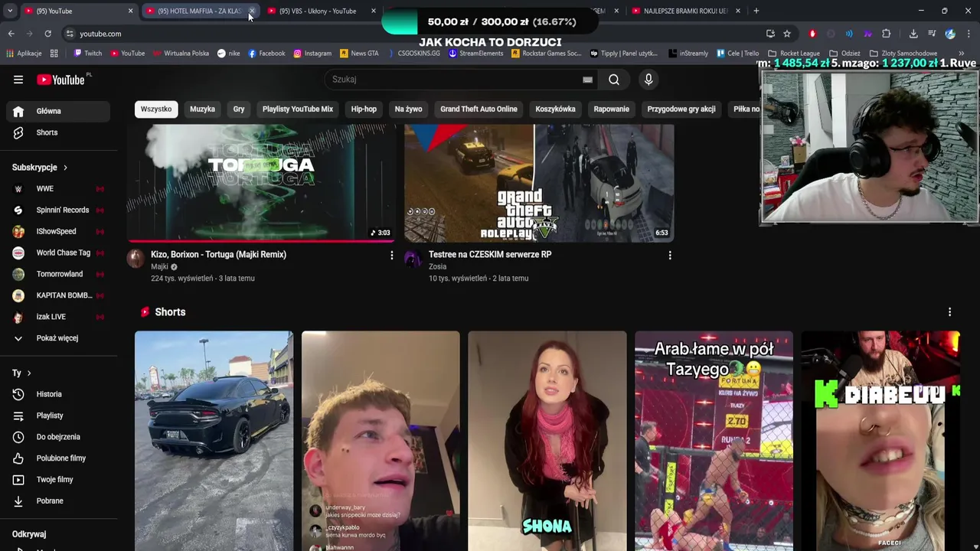
Task: Click the search input field
Action: tap(456, 80)
